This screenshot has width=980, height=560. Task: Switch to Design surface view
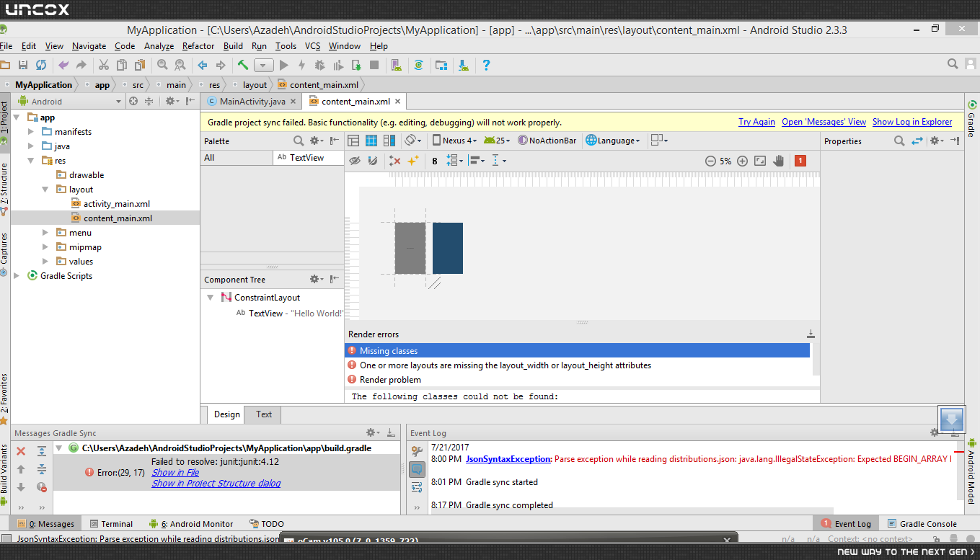[353, 141]
